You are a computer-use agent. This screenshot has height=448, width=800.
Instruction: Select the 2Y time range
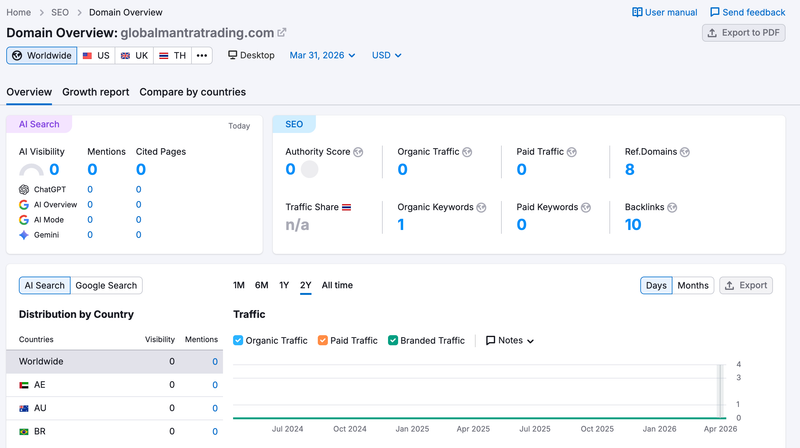coord(306,285)
